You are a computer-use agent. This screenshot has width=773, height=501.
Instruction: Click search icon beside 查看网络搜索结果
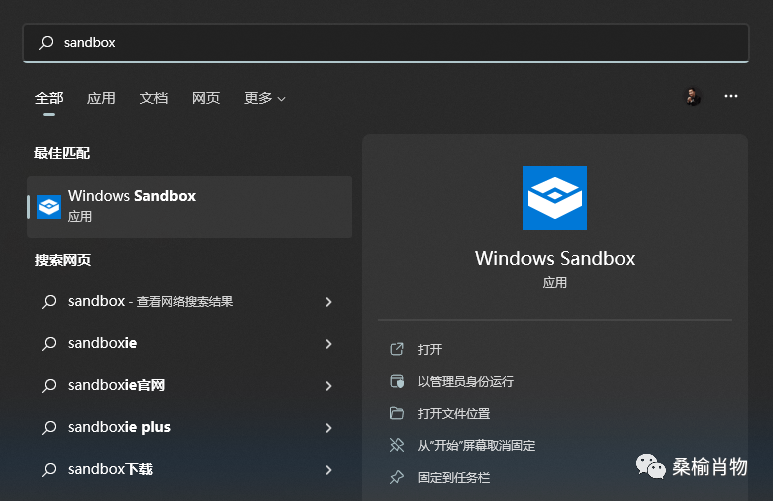click(x=49, y=301)
